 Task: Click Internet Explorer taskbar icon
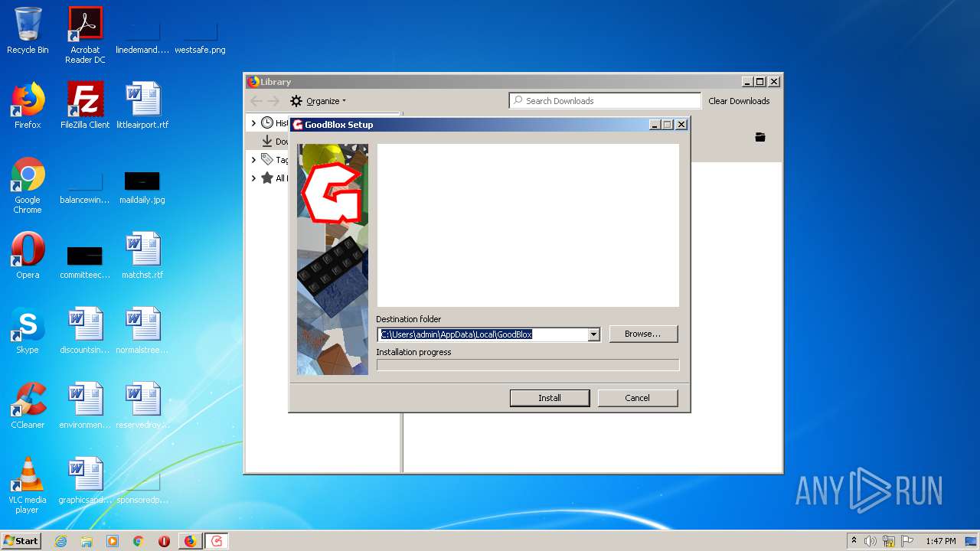(x=60, y=541)
